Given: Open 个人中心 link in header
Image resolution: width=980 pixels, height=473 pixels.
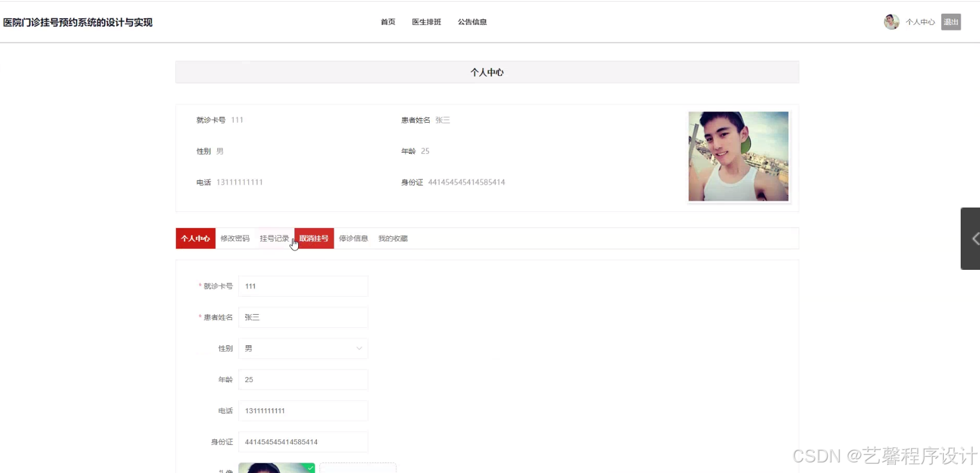Looking at the screenshot, I should click(921, 22).
